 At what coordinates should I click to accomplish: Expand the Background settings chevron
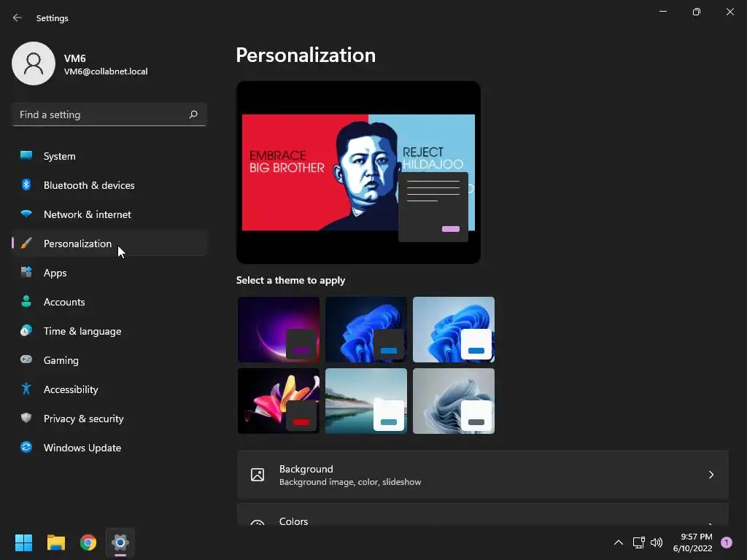711,475
